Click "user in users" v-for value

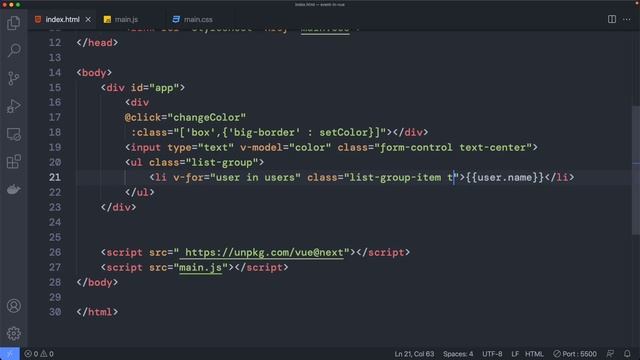255,178
